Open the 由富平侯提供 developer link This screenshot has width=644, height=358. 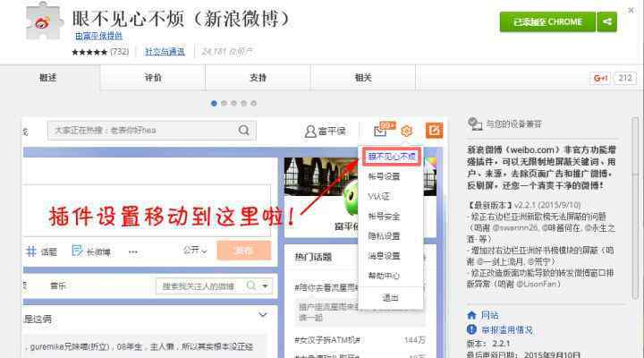tap(98, 36)
